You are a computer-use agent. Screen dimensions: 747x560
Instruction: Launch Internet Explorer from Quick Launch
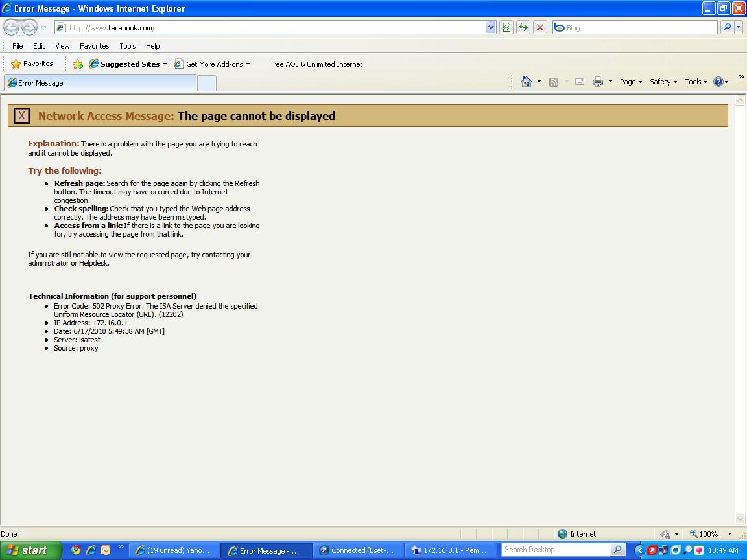(91, 550)
